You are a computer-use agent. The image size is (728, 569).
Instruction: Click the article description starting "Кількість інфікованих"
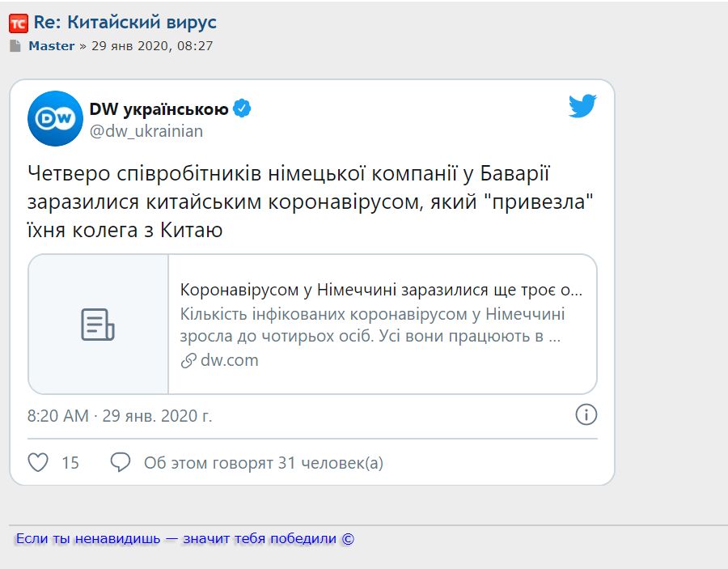coord(372,325)
